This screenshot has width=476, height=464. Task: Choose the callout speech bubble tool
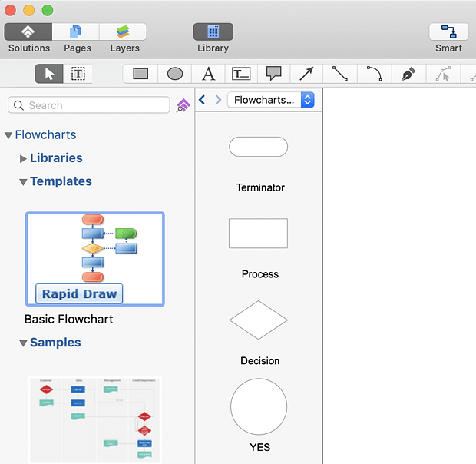point(274,74)
